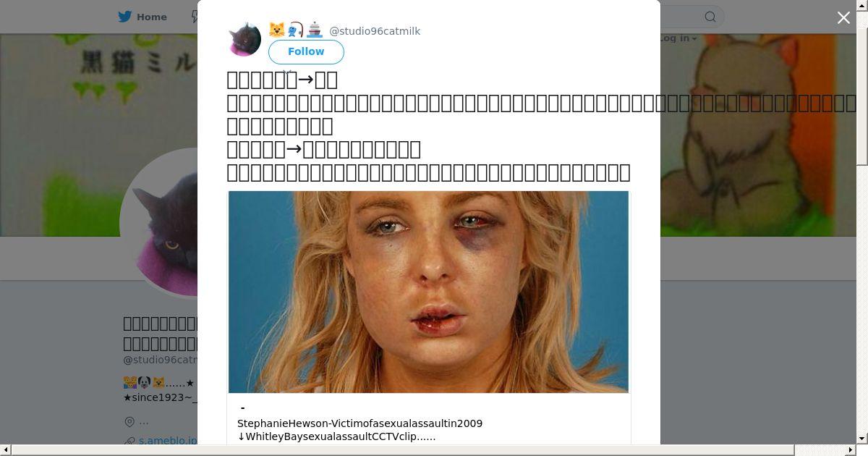Screen dimensions: 868x456
Task: Click the vertical scrollbar down arrow
Action: point(862,439)
